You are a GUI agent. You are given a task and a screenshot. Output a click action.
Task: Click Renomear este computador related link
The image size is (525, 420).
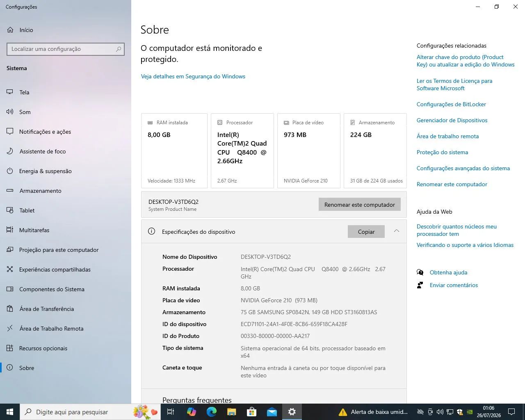(452, 184)
